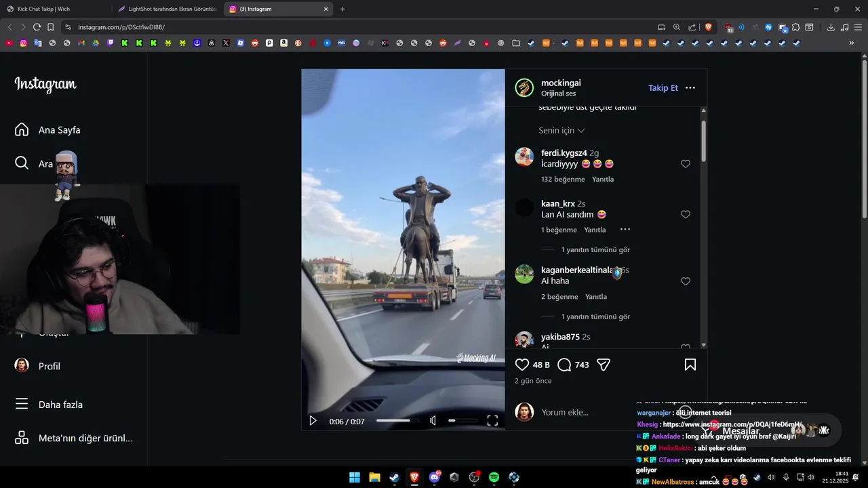The height and width of the screenshot is (488, 868).
Task: View 132 beğenme likes list
Action: point(563,180)
